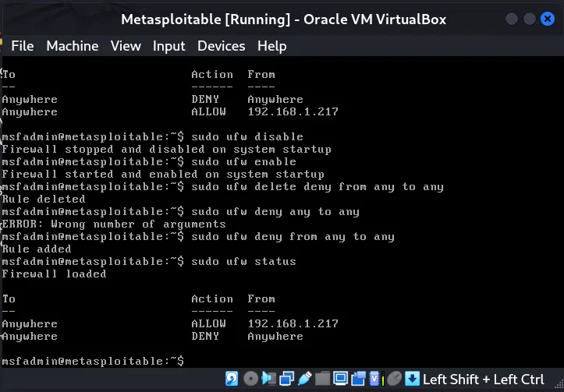Click the 'sudo ufw delete deny from any to any' line
Screen dimensions: 564x392
tap(222, 187)
